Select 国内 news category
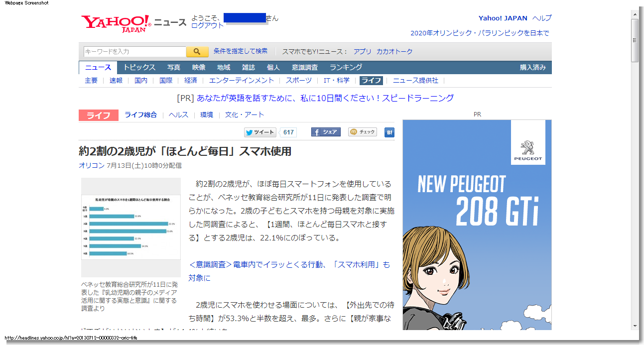Screen dimensions: 644x345 (x=141, y=81)
